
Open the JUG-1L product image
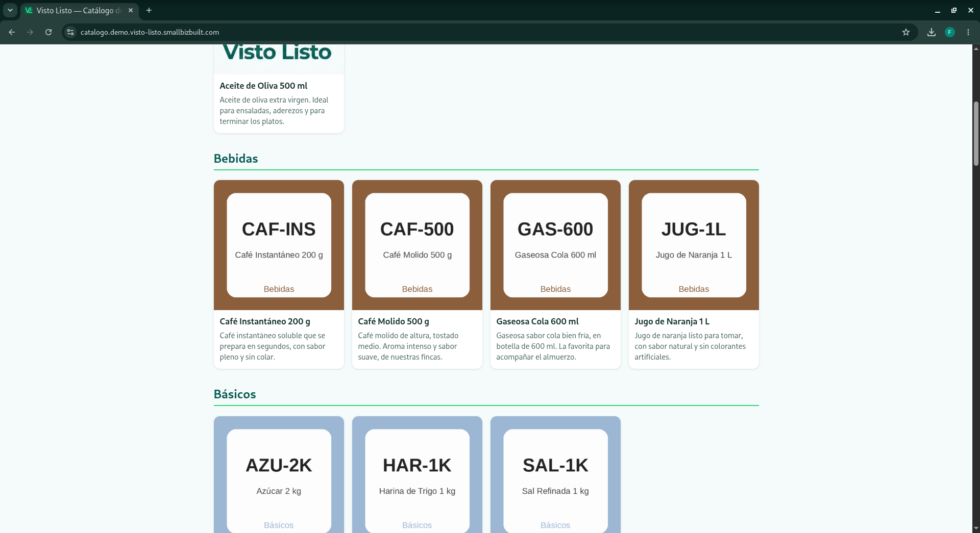click(694, 245)
